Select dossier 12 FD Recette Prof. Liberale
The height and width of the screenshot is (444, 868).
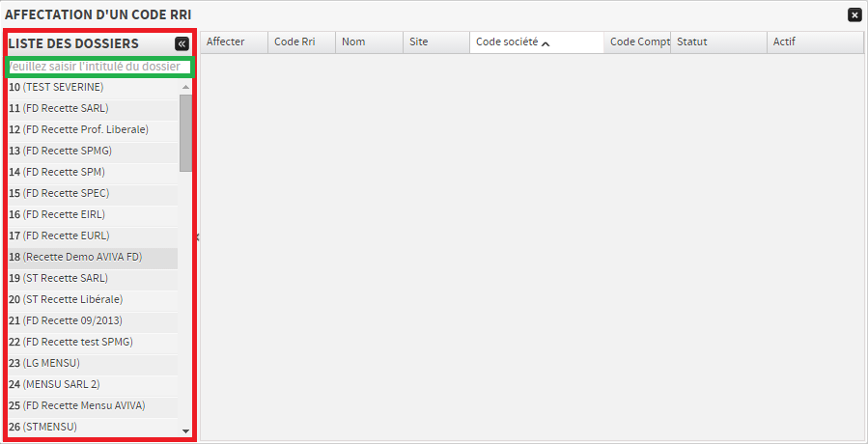pyautogui.click(x=78, y=129)
